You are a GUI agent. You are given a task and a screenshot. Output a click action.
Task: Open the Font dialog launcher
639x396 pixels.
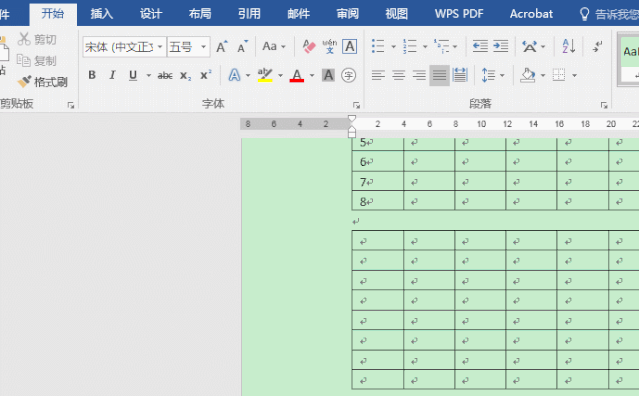[357, 106]
